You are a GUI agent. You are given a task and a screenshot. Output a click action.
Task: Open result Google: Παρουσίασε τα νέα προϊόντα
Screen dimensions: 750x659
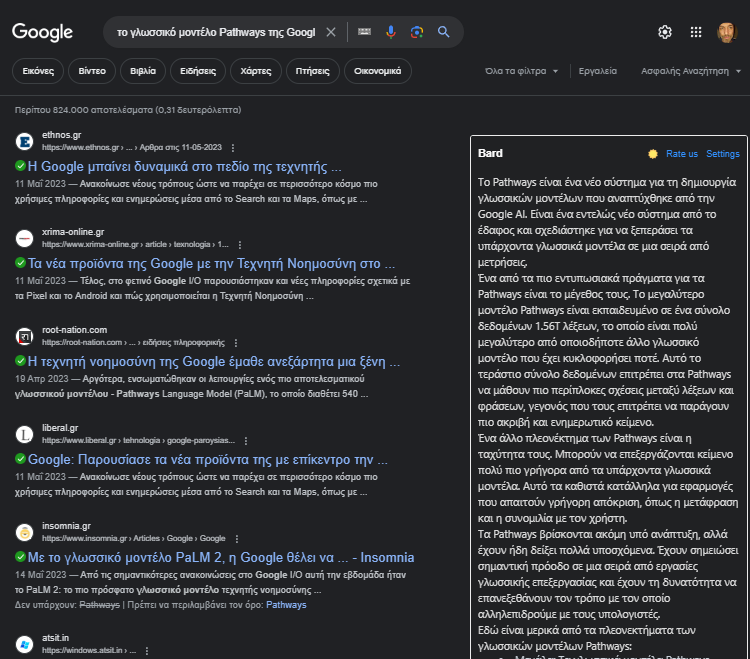(x=208, y=460)
